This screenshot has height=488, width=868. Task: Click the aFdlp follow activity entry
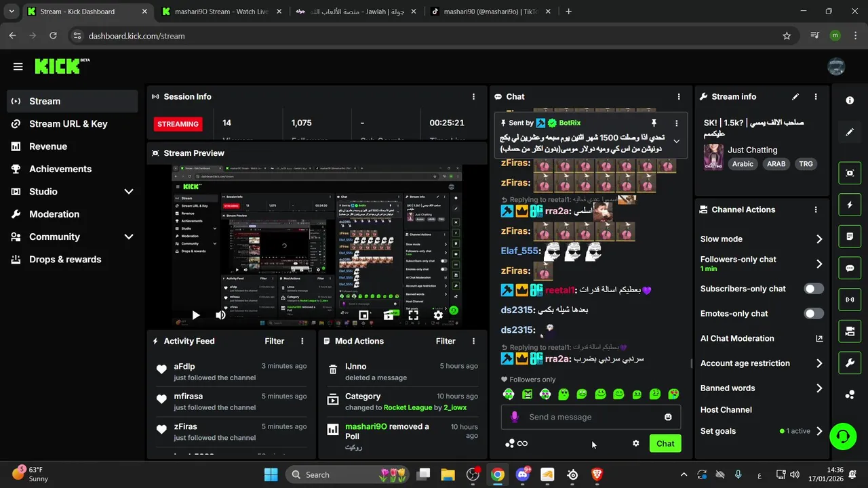coord(231,371)
